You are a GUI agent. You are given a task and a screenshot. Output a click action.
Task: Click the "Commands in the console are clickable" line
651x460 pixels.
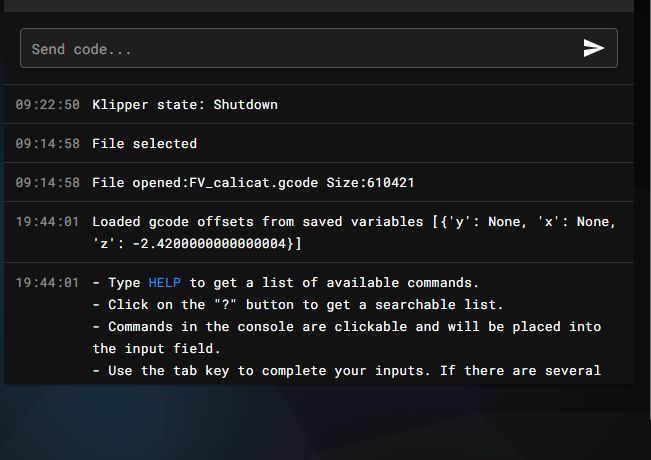point(347,327)
